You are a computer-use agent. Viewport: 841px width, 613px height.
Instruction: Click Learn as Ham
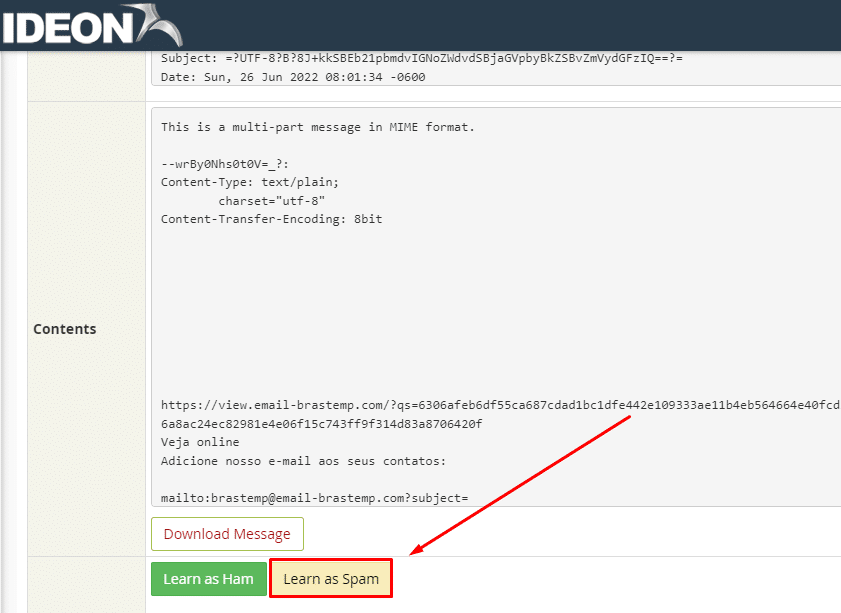pos(208,578)
